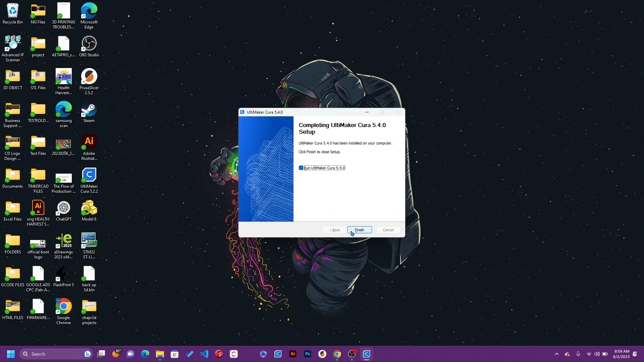Open File Explorer from the taskbar
Screen dimensions: 644x362
[160, 354]
